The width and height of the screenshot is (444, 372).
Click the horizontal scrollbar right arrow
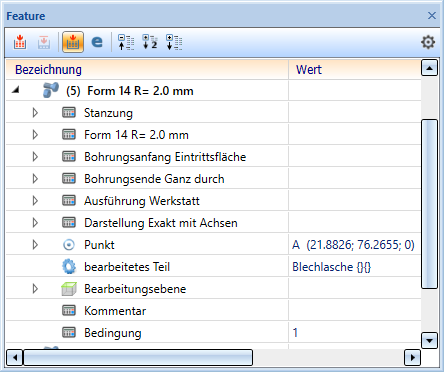point(412,358)
